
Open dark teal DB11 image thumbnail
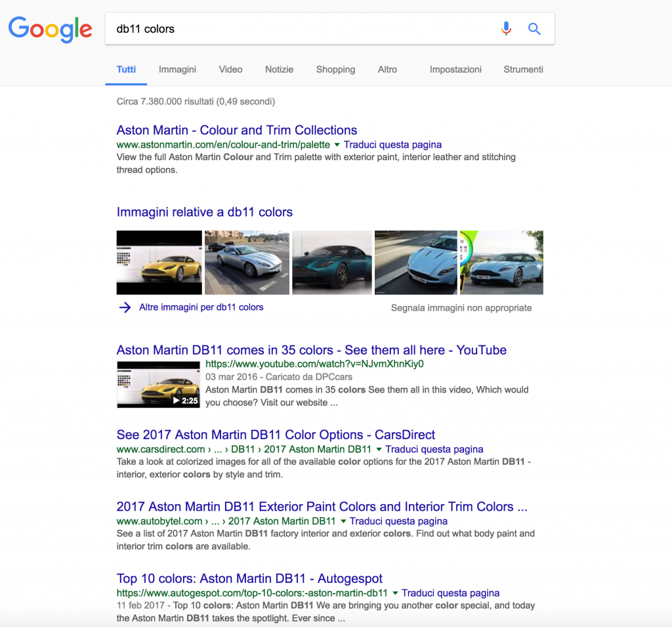tap(332, 263)
